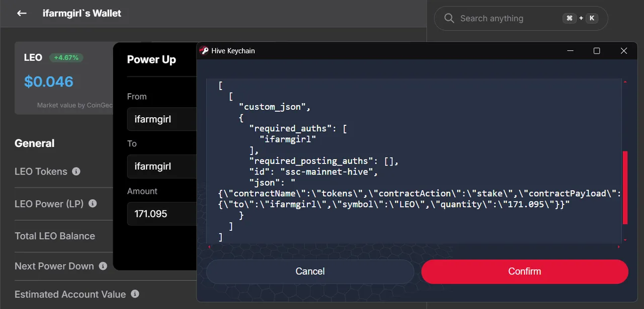Click the LEO Power (LP) label
Viewport: 644px width, 309px height.
(49, 204)
